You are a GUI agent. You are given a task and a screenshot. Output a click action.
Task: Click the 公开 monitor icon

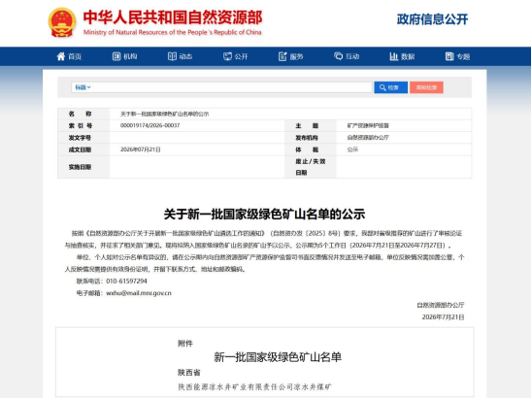tap(227, 56)
